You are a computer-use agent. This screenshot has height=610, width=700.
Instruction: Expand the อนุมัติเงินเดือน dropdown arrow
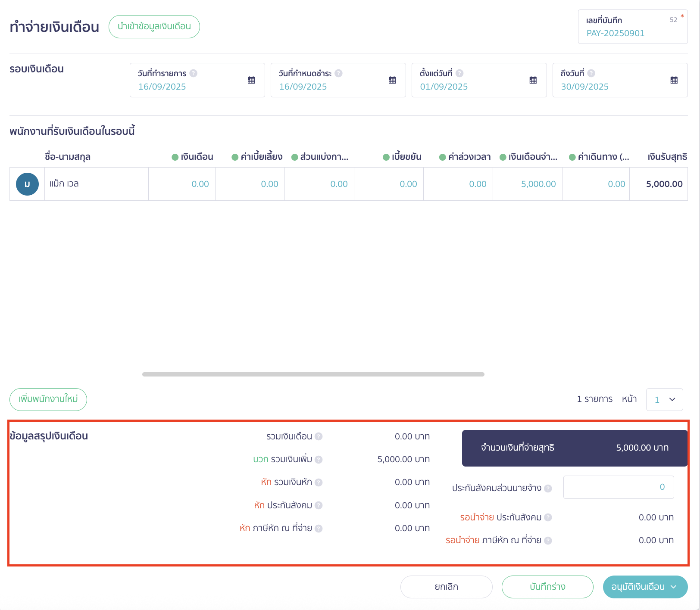pos(674,587)
